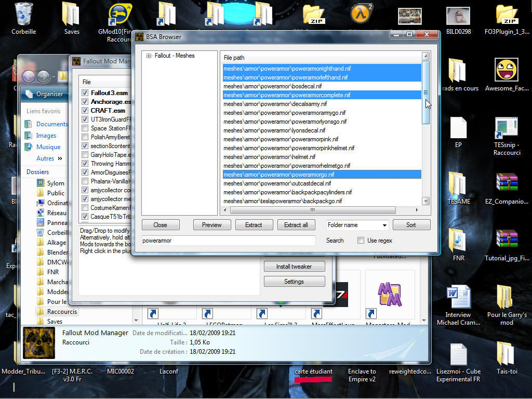Enable the Space Station plugin checkbox

[85, 128]
